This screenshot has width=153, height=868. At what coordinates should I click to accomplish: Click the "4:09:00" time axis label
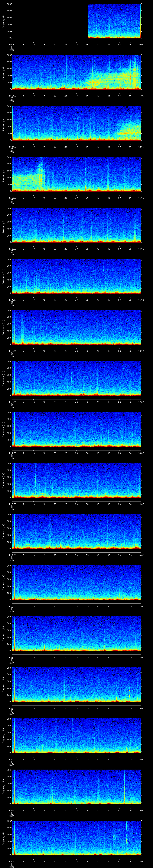[12, 44]
